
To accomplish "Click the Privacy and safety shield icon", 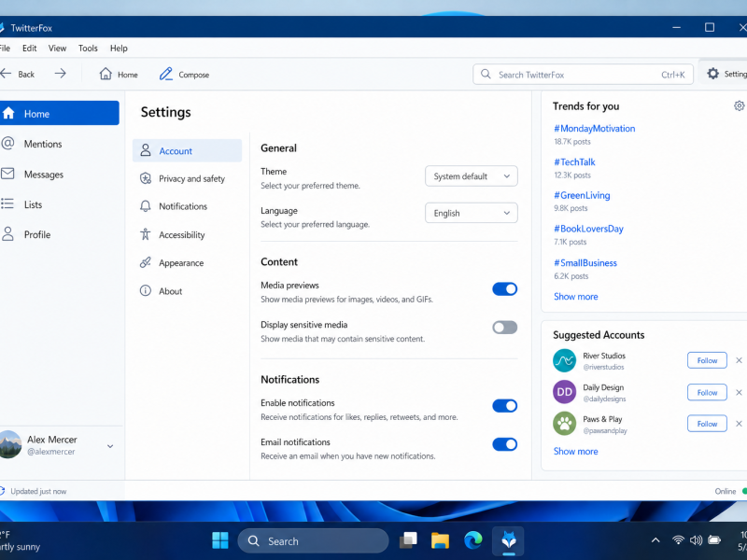I will click(146, 178).
